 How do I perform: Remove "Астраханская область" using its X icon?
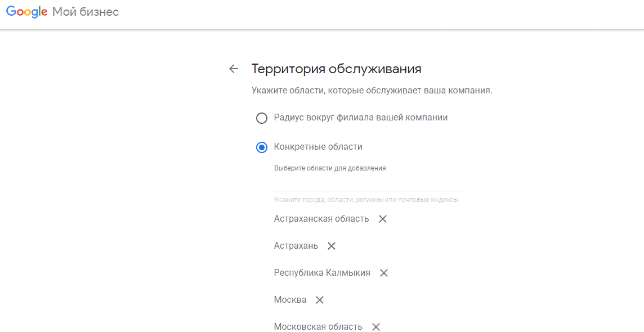[383, 219]
